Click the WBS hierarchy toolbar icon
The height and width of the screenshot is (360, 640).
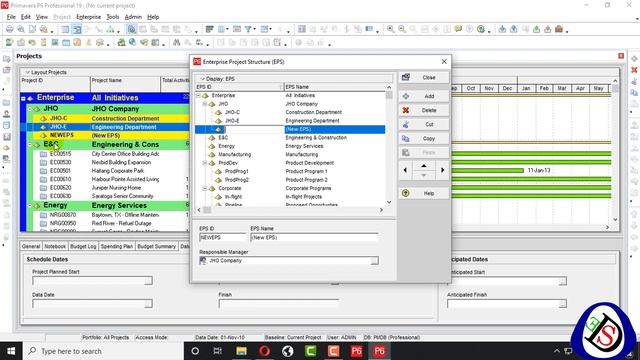coord(110,29)
